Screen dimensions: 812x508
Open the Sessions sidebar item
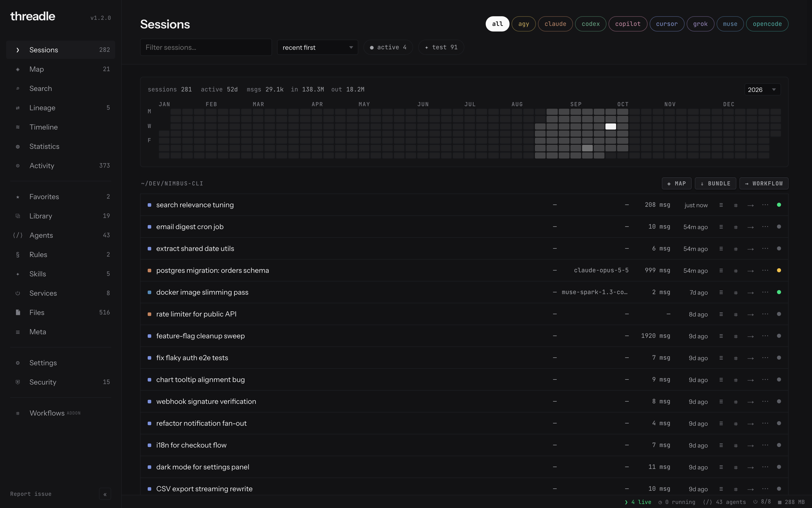[61, 50]
